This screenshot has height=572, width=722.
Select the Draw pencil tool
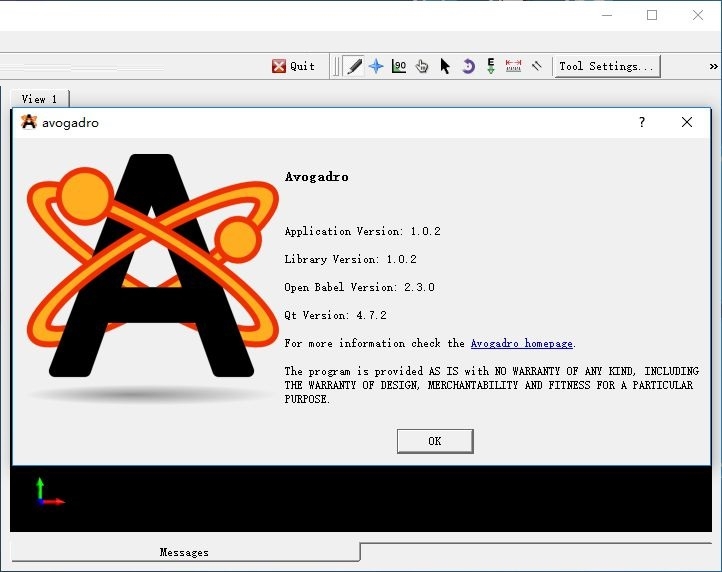point(354,66)
